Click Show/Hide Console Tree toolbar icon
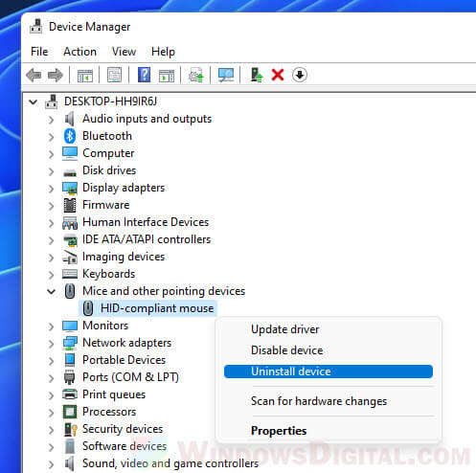The image size is (476, 473). 85,76
